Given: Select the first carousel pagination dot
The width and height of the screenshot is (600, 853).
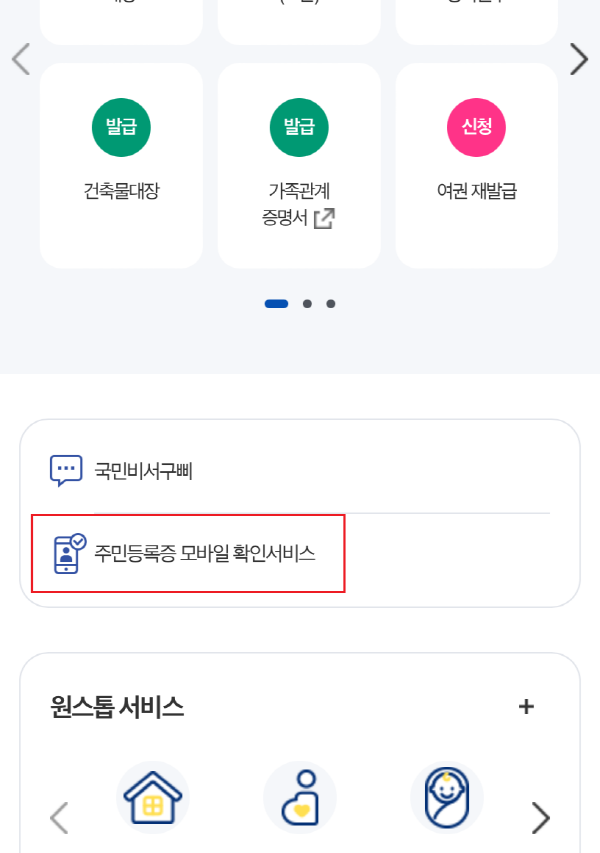Looking at the screenshot, I should click(276, 303).
